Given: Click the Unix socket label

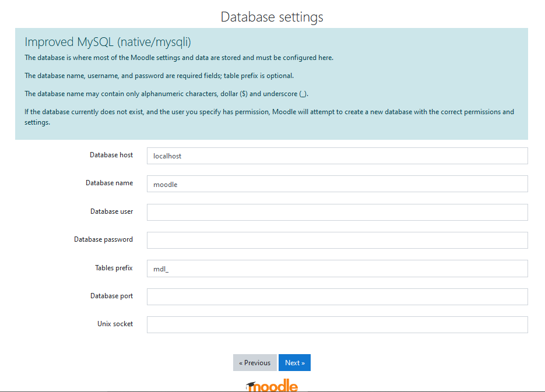Looking at the screenshot, I should click(x=115, y=324).
